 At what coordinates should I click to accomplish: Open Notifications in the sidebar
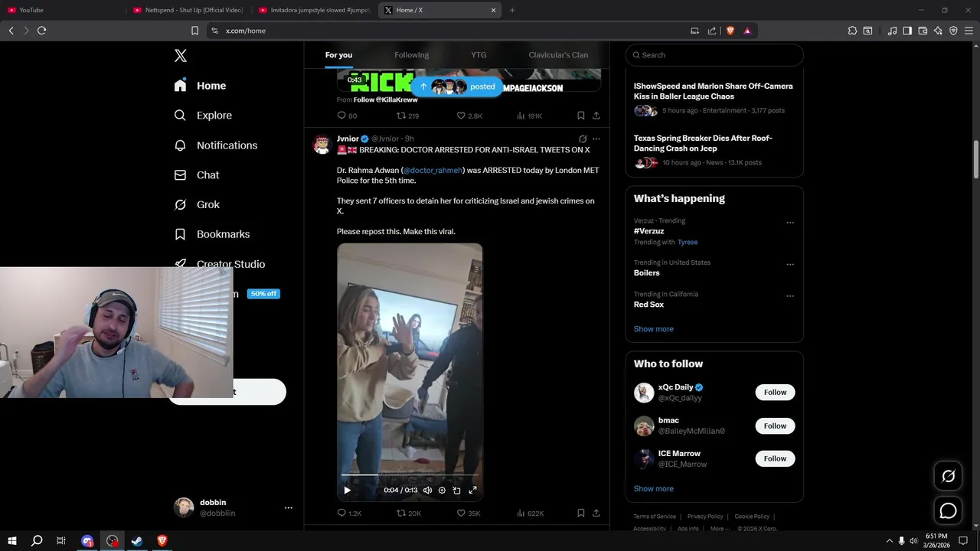[215, 145]
